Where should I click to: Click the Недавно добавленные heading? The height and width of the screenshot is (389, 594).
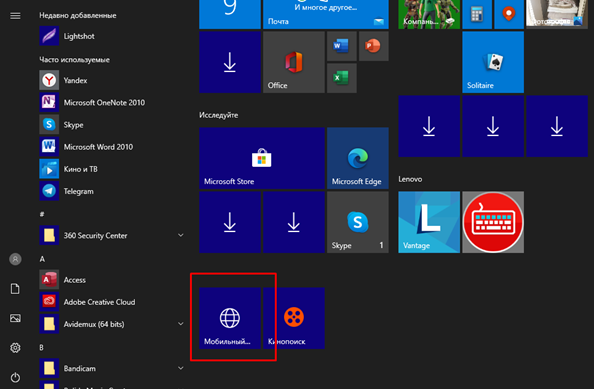tap(78, 16)
